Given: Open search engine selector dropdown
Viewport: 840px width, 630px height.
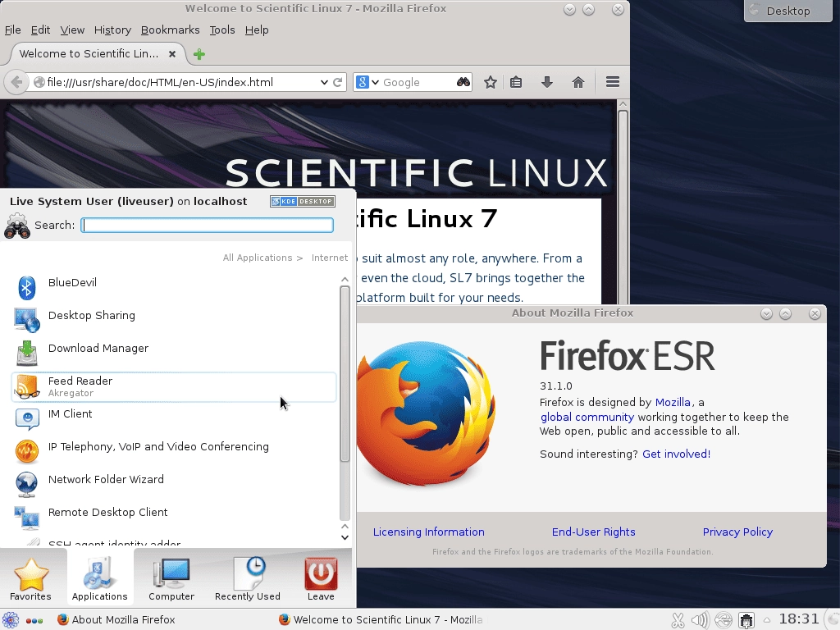Looking at the screenshot, I should pos(367,82).
